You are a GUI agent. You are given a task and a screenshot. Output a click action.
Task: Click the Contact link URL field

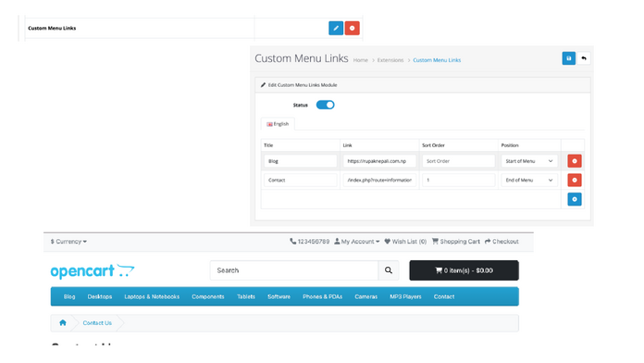tap(379, 180)
